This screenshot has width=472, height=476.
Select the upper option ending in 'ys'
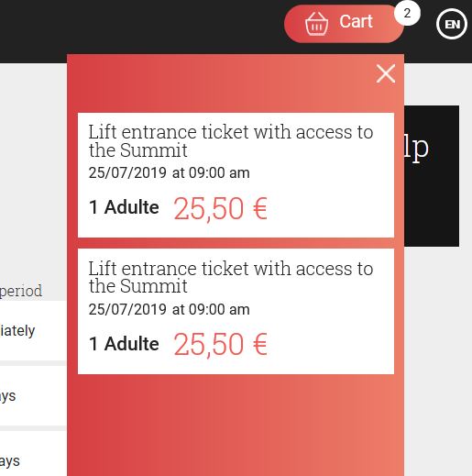point(33,396)
